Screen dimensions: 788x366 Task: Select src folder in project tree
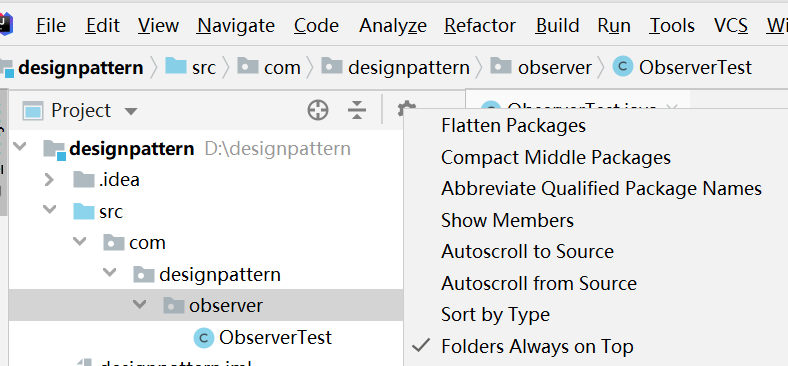111,212
